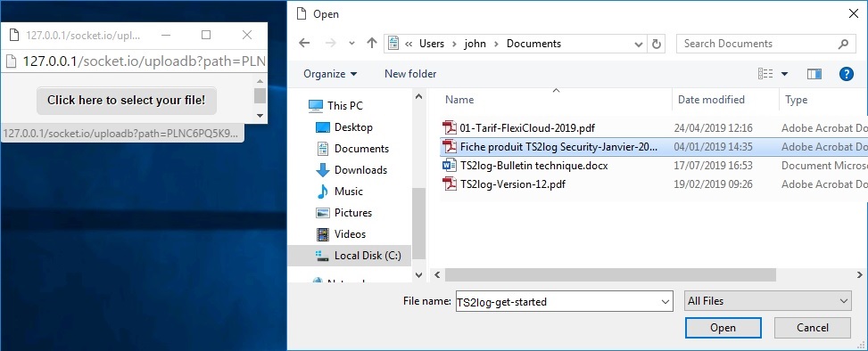Click the PDF icon of 01-Tarif-FlexiCloud-2019
The image size is (868, 351).
pos(449,128)
